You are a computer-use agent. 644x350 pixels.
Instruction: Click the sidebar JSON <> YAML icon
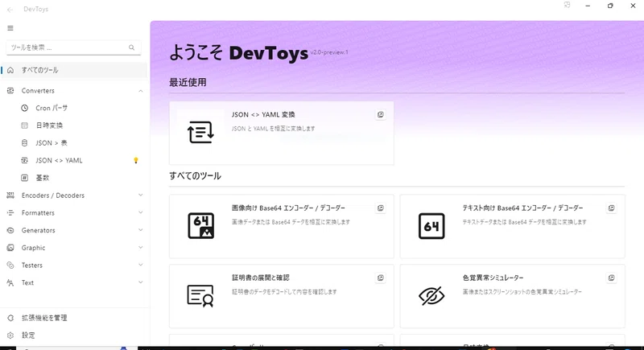[x=25, y=160]
